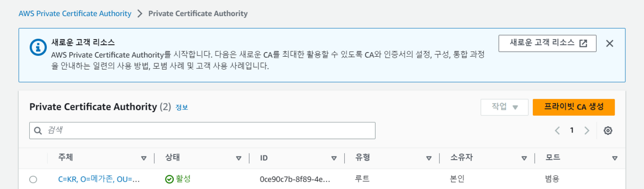Open AWS Private Certificate Authority breadcrumb link
Image resolution: width=644 pixels, height=189 pixels.
(x=75, y=14)
